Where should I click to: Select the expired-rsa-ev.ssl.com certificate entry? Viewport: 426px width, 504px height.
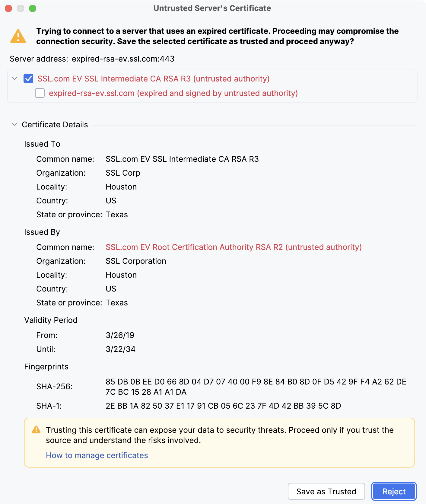[173, 93]
